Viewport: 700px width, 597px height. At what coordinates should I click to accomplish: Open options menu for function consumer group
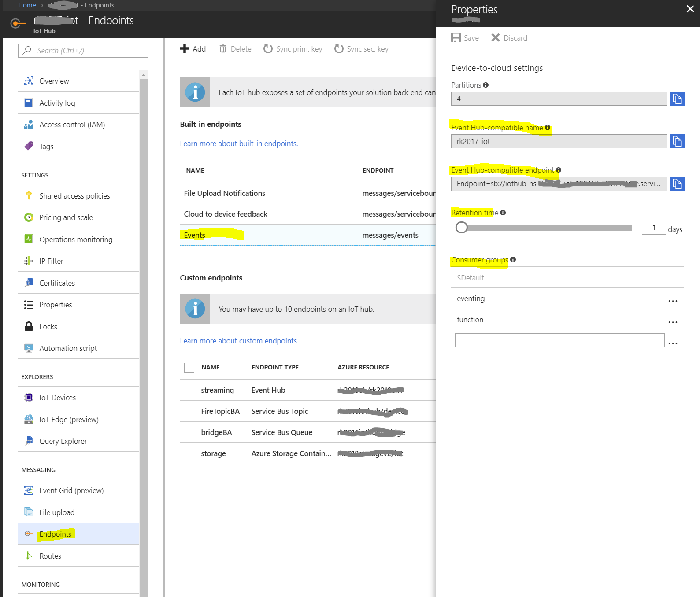click(x=673, y=322)
